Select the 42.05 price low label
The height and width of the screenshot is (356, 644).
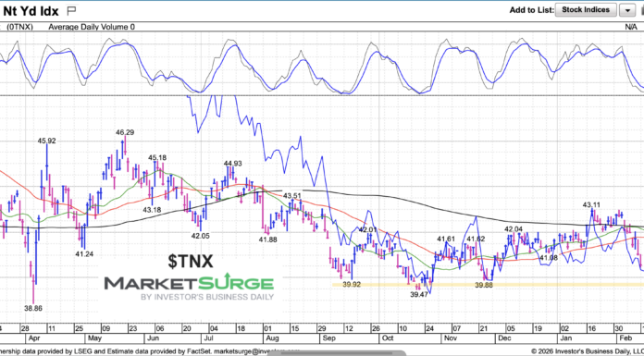[x=200, y=236]
